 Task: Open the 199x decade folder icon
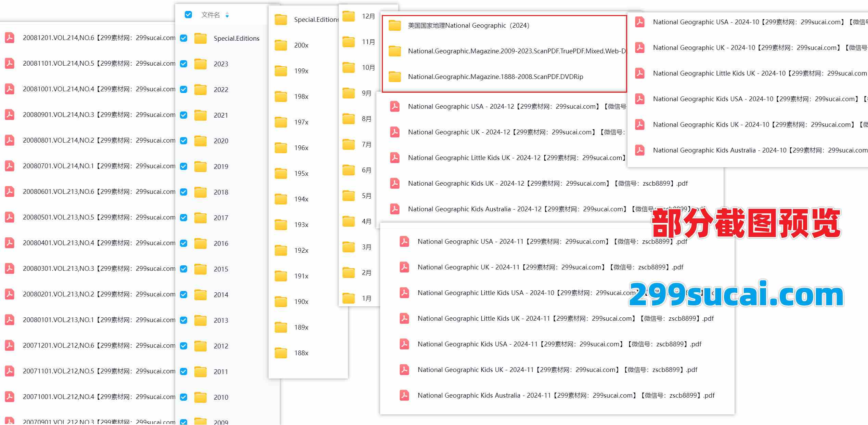(x=281, y=70)
